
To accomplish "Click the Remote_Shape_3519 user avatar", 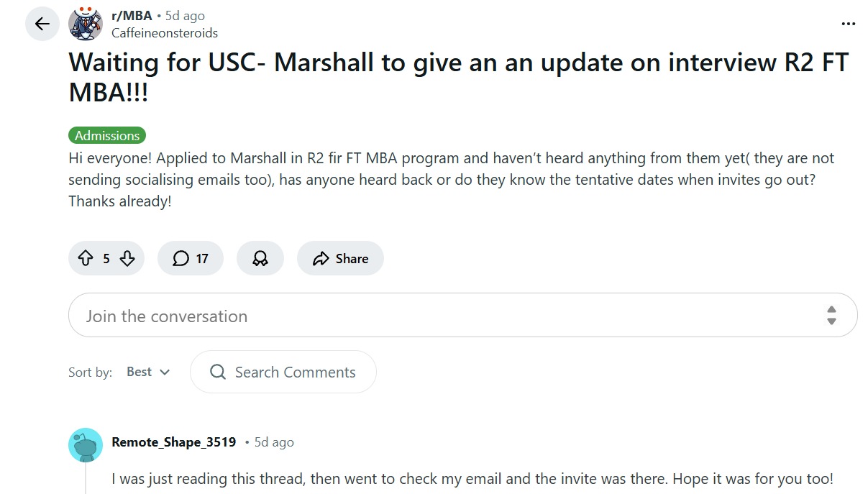I will [86, 445].
